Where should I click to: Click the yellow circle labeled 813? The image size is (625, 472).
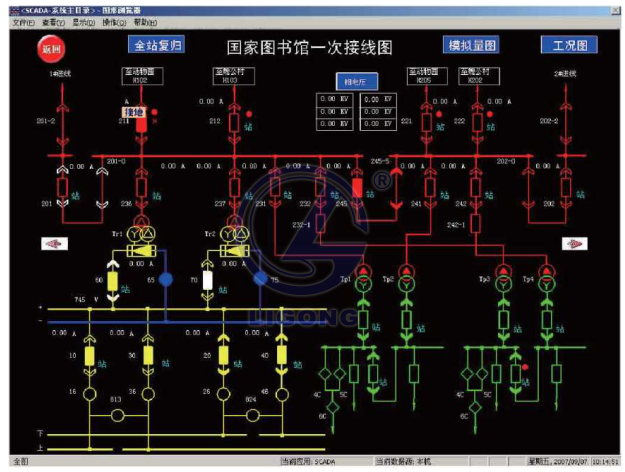click(x=117, y=411)
